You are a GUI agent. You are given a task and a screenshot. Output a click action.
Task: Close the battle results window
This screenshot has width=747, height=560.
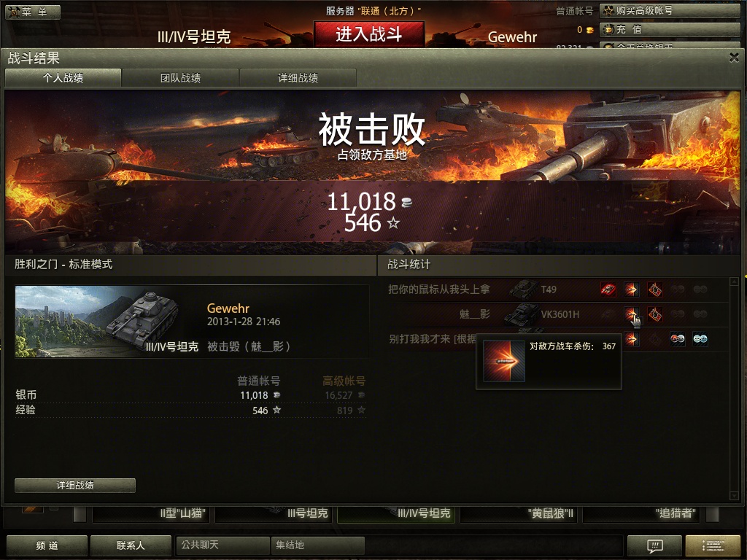[x=734, y=58]
